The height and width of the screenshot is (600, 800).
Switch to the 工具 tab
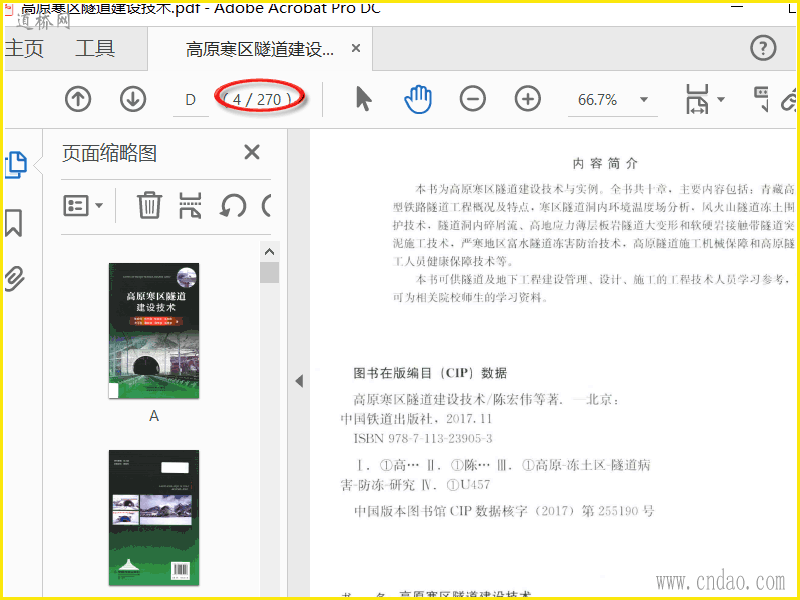(95, 49)
